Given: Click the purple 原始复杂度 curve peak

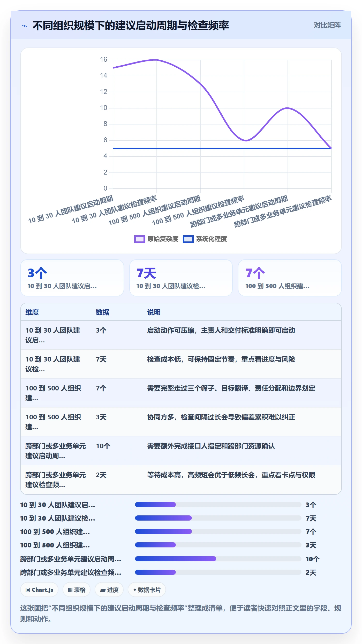Looking at the screenshot, I should tap(156, 60).
